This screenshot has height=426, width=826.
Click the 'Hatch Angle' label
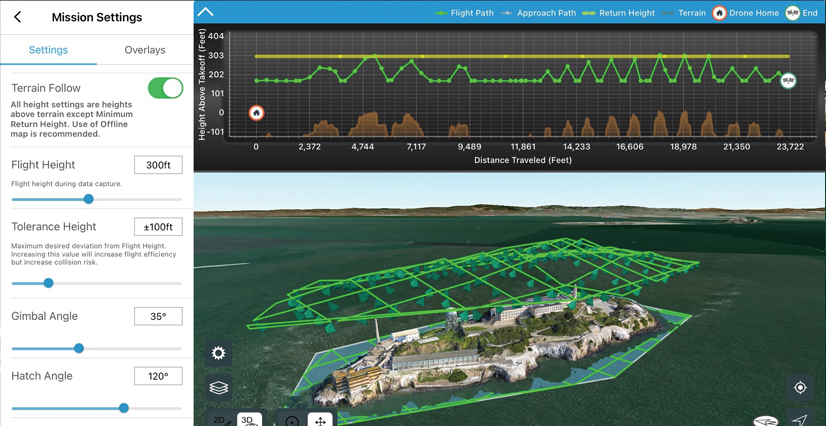tap(42, 376)
